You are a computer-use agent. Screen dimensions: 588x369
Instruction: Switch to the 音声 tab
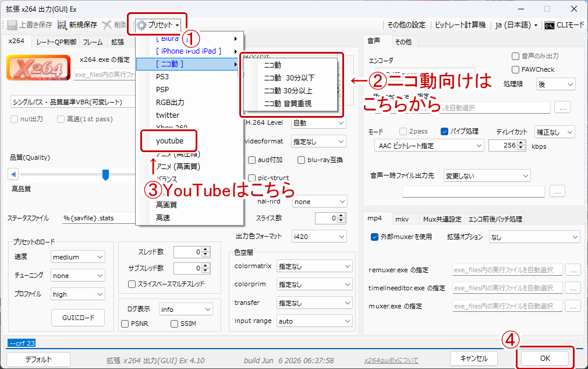(x=374, y=41)
